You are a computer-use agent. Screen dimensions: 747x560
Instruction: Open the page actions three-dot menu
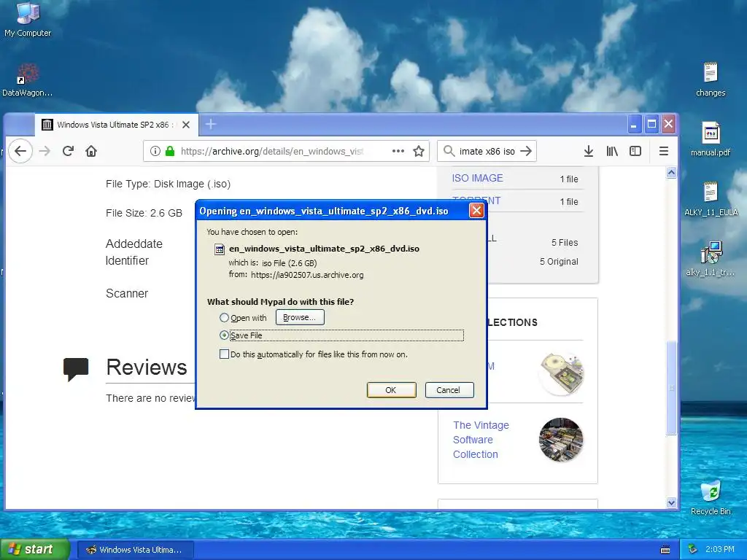398,151
